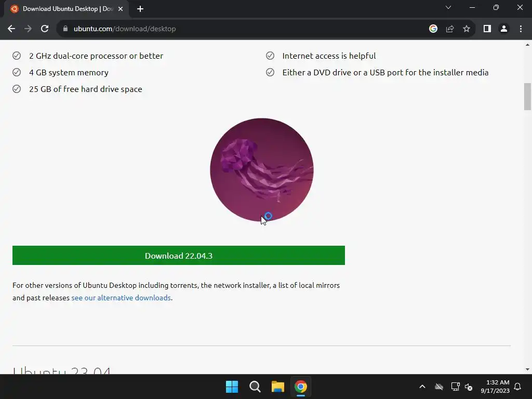Click checkmark beside Internet access is helpful
532x399 pixels.
pyautogui.click(x=270, y=56)
